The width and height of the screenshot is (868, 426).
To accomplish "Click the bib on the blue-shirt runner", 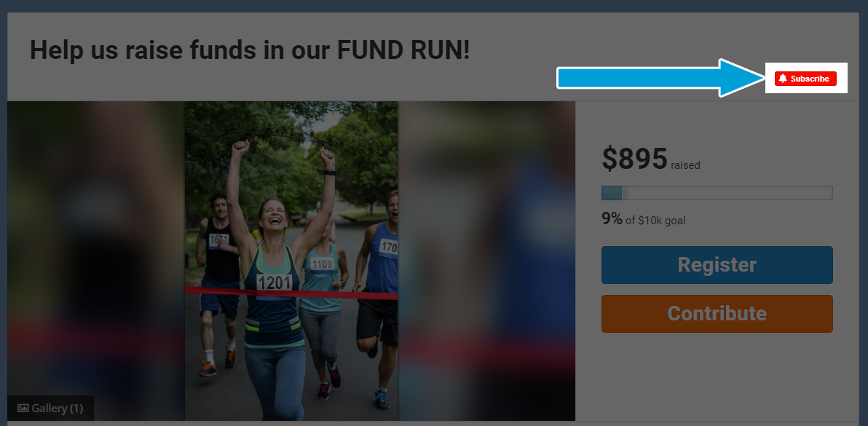I will click(389, 248).
